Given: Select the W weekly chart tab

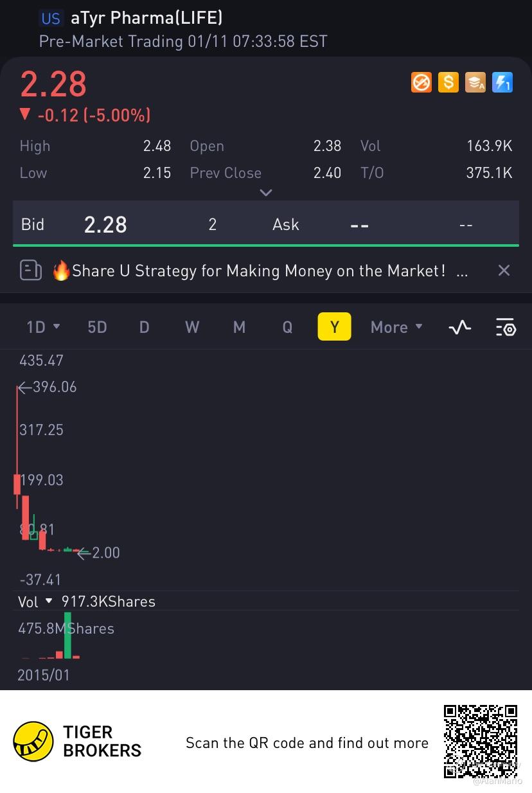Looking at the screenshot, I should pos(192,327).
